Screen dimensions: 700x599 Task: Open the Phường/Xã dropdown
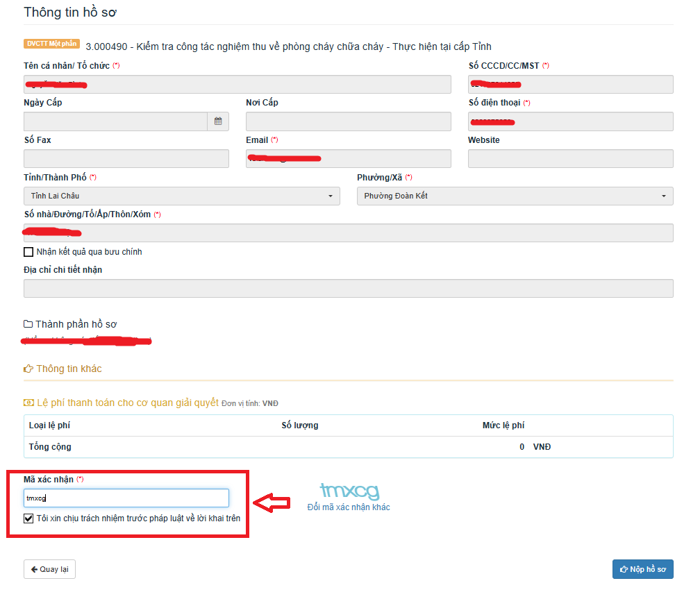[x=515, y=196]
